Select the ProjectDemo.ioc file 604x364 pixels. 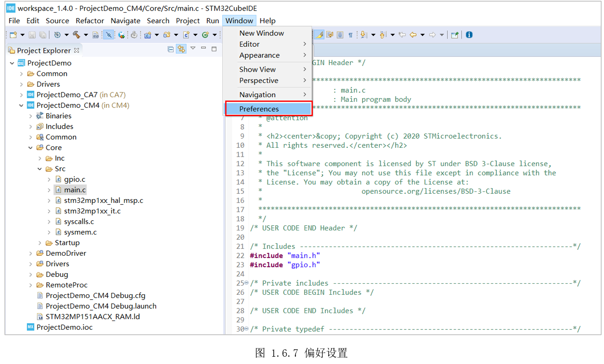click(x=64, y=327)
